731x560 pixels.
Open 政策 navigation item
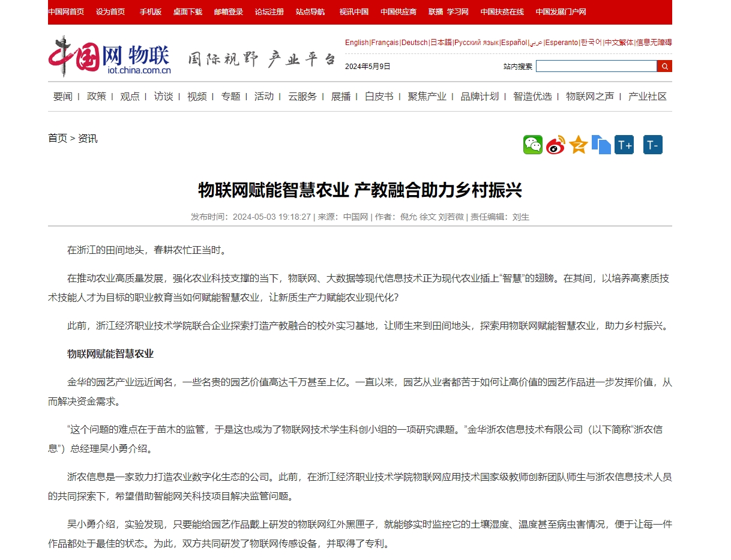96,97
